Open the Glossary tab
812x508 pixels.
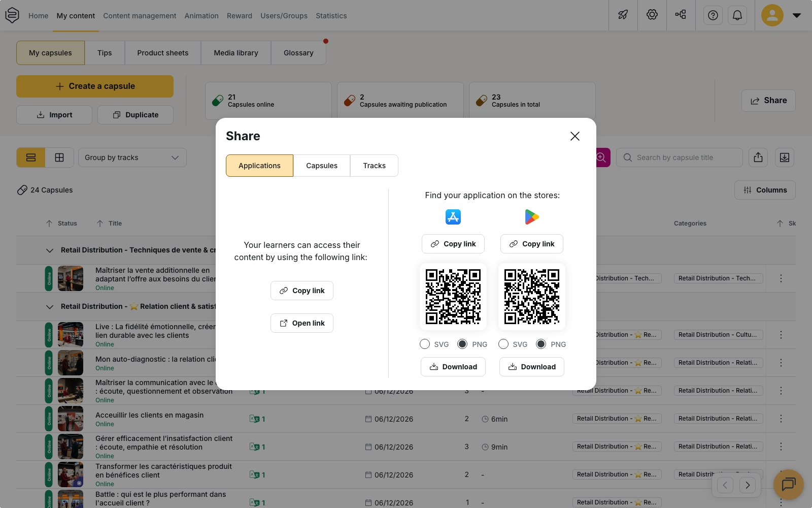point(298,53)
